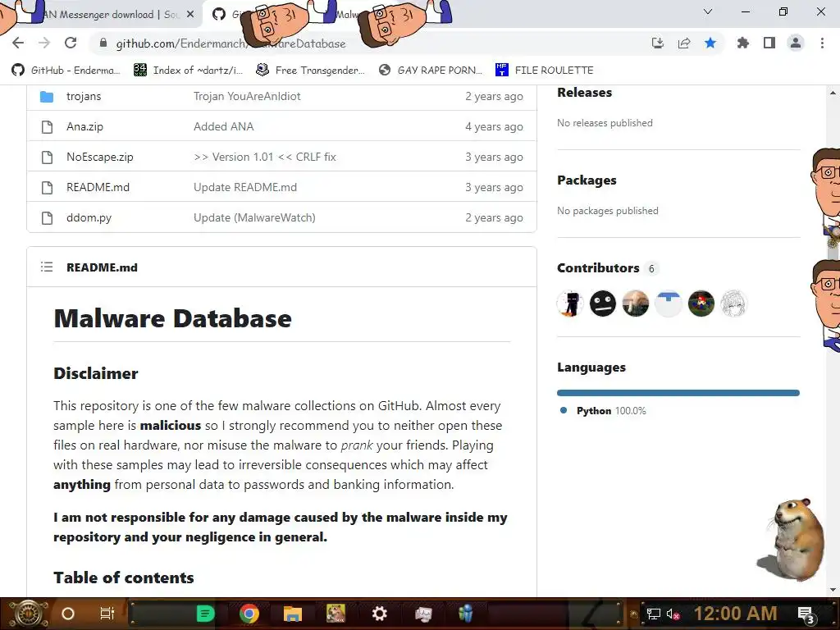
Task: Toggle the blue bookmark star
Action: coord(710,43)
